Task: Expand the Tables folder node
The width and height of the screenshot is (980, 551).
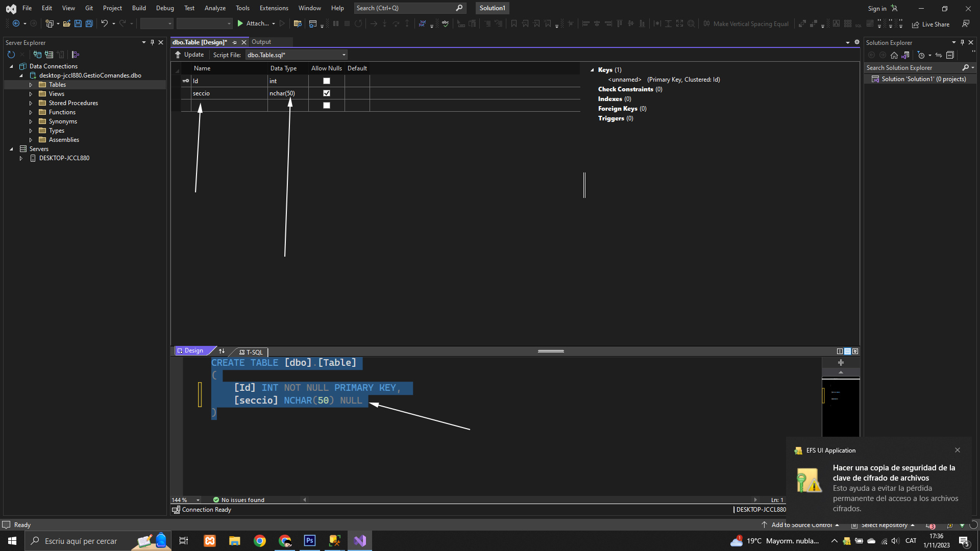Action: click(31, 85)
